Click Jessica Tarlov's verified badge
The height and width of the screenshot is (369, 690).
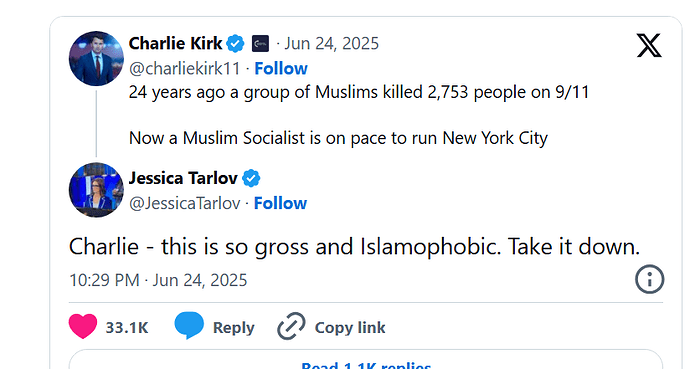(x=251, y=178)
